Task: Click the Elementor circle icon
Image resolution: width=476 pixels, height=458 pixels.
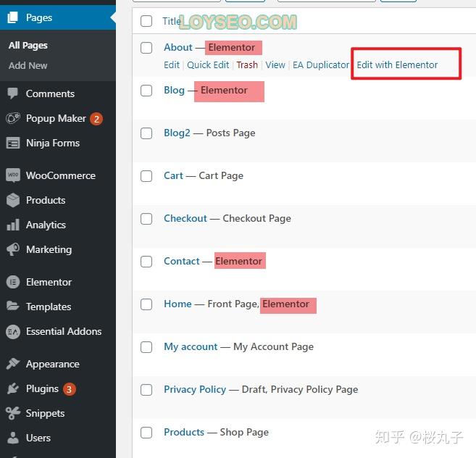Action: click(13, 282)
